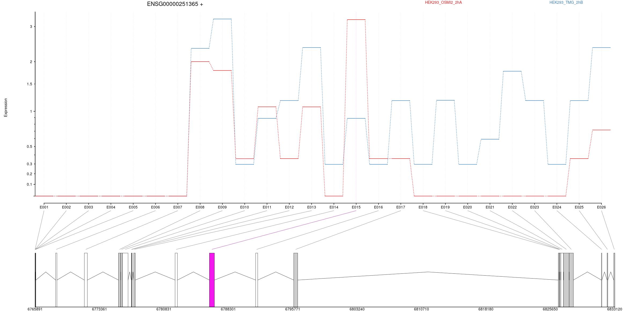This screenshot has width=644, height=322.
Task: Click exon label E018
Action: pos(423,207)
